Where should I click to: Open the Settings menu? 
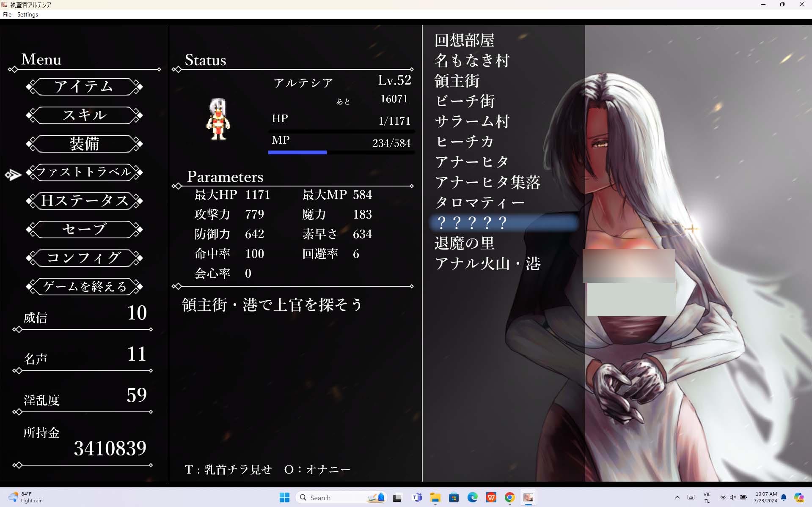click(28, 14)
